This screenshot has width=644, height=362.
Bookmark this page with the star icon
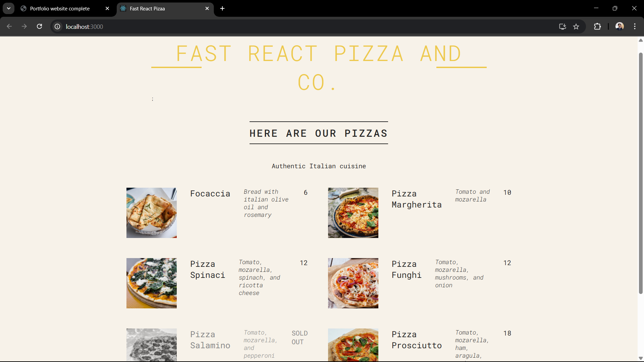tap(576, 26)
